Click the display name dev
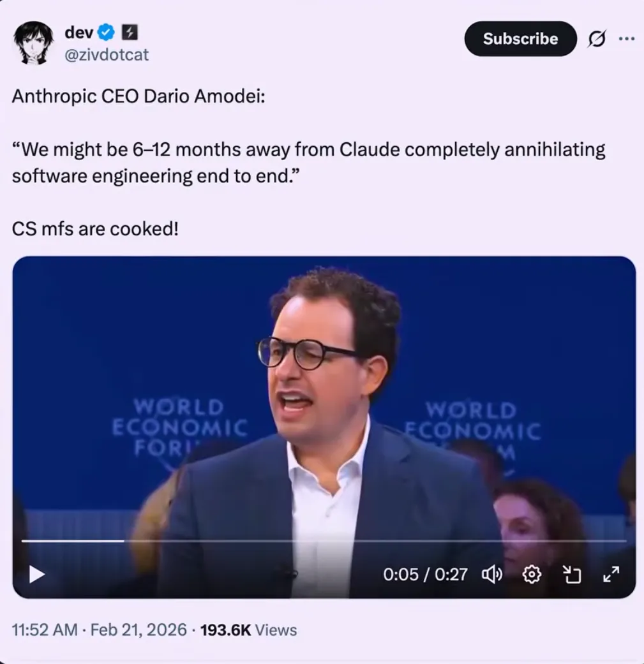Viewport: 644px width, 664px height. [79, 32]
